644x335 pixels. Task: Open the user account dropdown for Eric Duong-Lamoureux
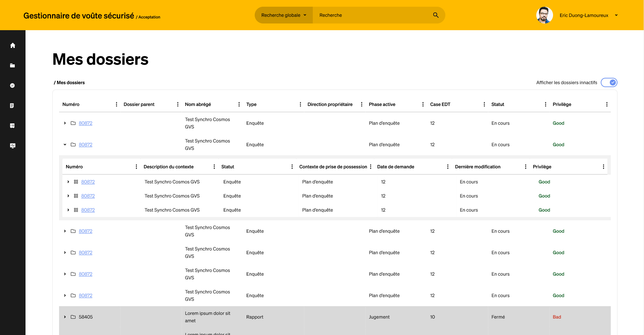616,15
